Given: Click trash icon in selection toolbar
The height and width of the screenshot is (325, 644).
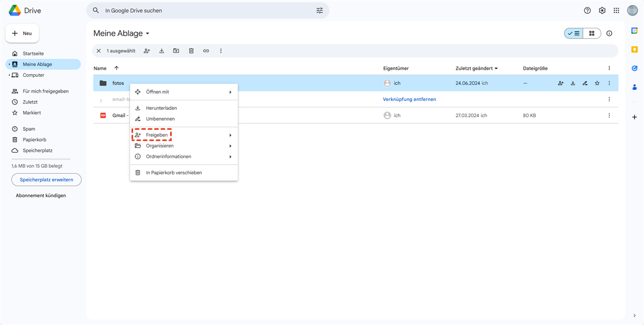Looking at the screenshot, I should [191, 51].
